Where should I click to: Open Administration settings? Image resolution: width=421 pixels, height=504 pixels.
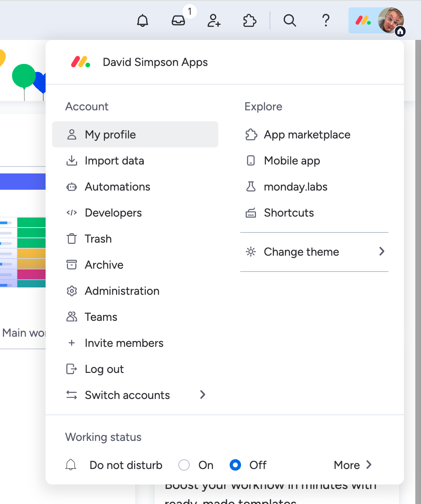122,291
